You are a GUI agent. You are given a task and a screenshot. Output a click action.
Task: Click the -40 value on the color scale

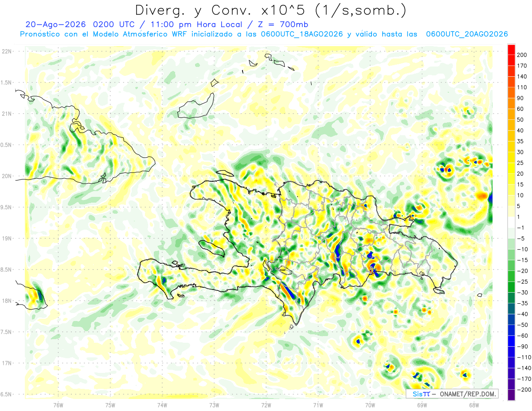[522, 314]
